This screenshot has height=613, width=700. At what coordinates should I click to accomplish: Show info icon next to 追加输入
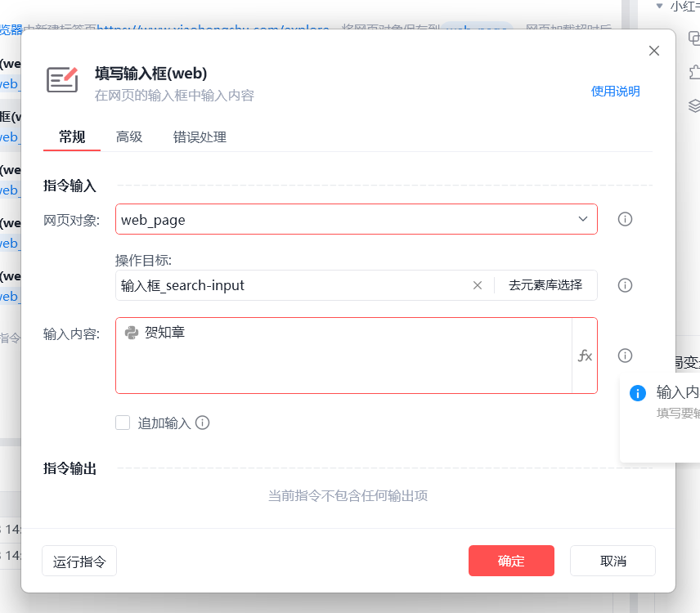[x=202, y=423]
